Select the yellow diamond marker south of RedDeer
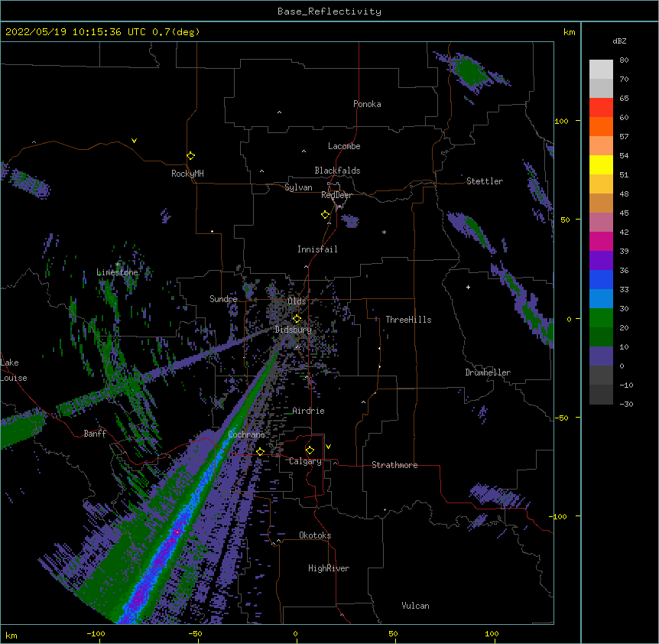The width and height of the screenshot is (659, 644). click(x=325, y=215)
